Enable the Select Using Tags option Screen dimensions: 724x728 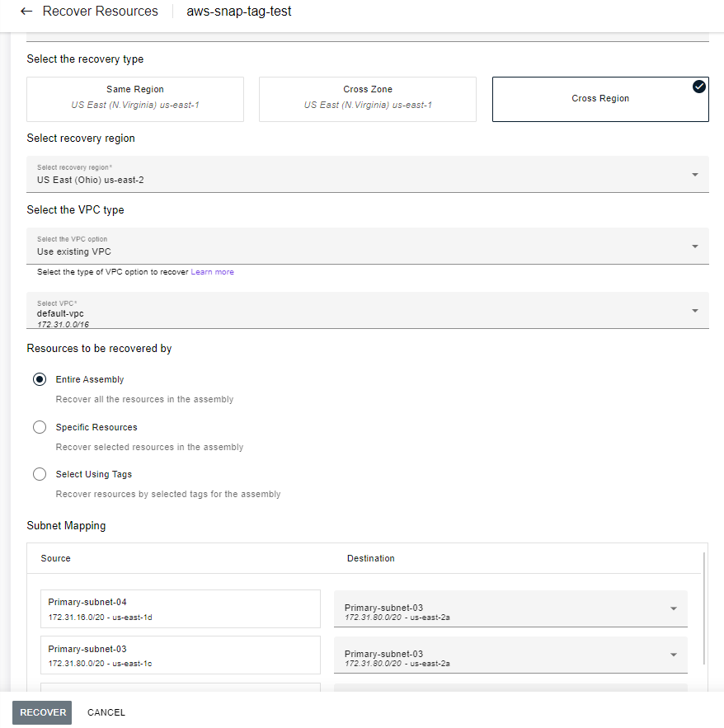[39, 474]
